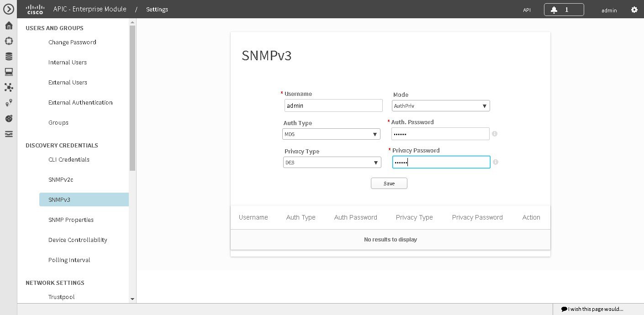
Task: Save the SNMPv3 credentials
Action: pos(389,183)
